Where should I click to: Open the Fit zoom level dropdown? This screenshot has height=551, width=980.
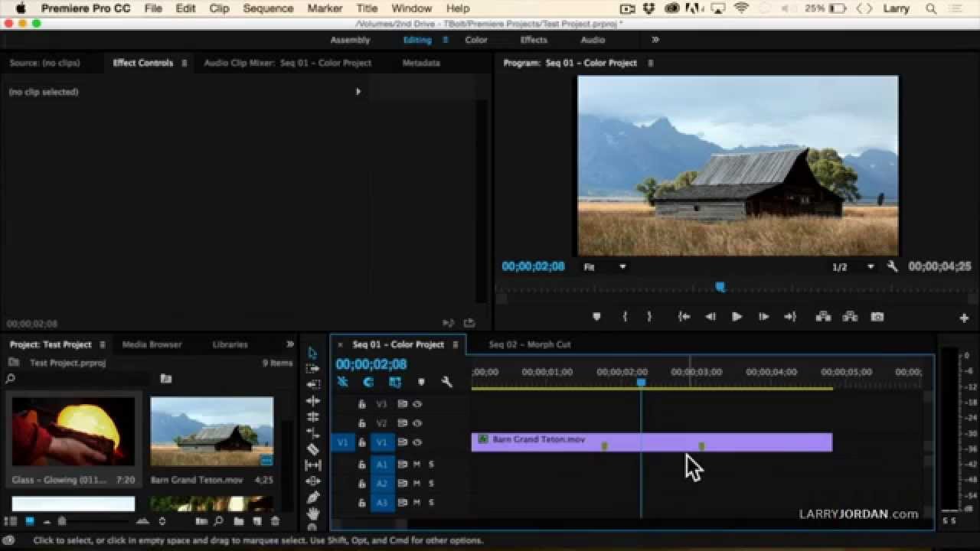(x=605, y=267)
